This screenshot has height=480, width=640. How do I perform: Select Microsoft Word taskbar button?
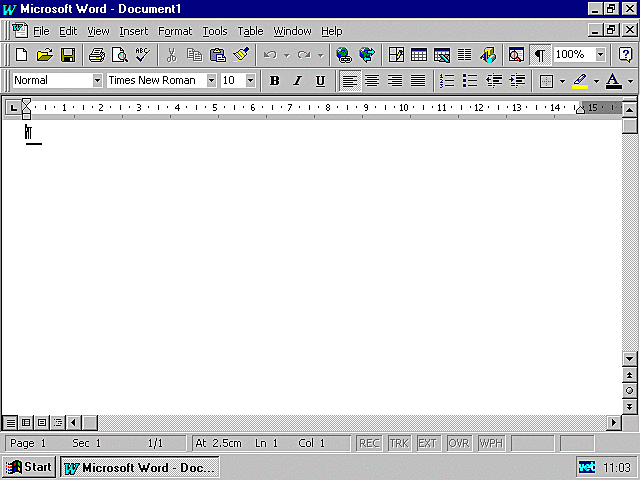140,467
